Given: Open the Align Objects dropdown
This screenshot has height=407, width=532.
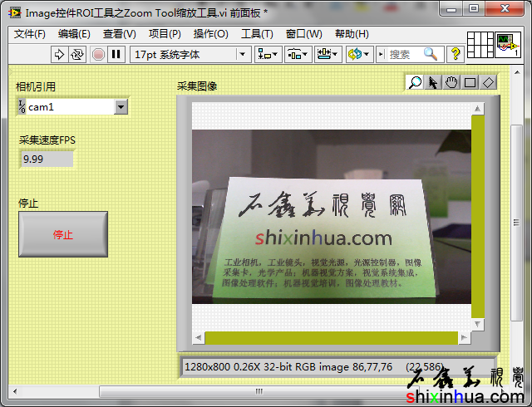Looking at the screenshot, I should [x=268, y=54].
